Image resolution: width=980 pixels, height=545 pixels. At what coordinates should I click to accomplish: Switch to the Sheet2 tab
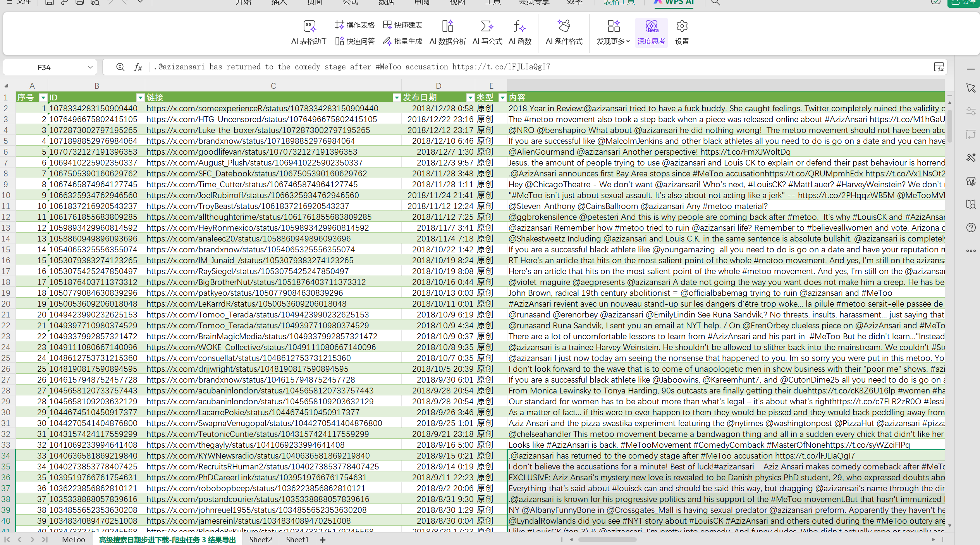point(261,540)
